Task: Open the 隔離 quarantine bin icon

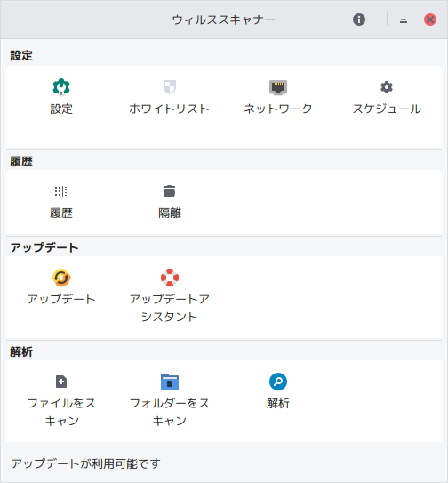Action: click(170, 191)
